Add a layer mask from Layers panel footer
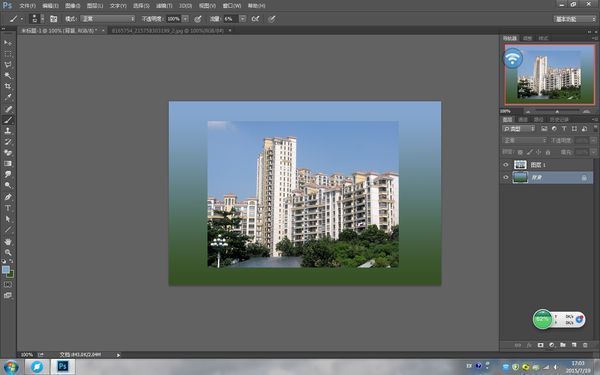600x375 pixels. (540, 345)
